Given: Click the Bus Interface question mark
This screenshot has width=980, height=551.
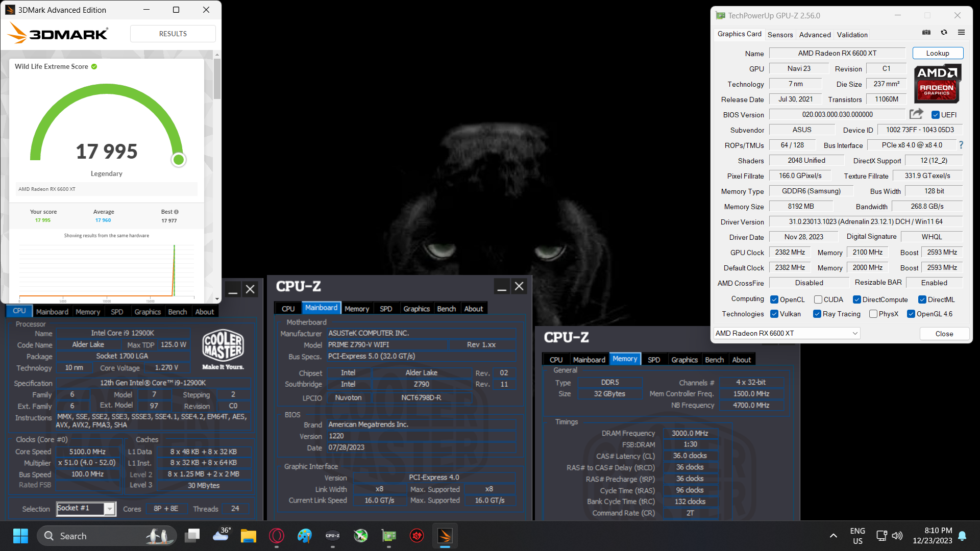Looking at the screenshot, I should [961, 145].
